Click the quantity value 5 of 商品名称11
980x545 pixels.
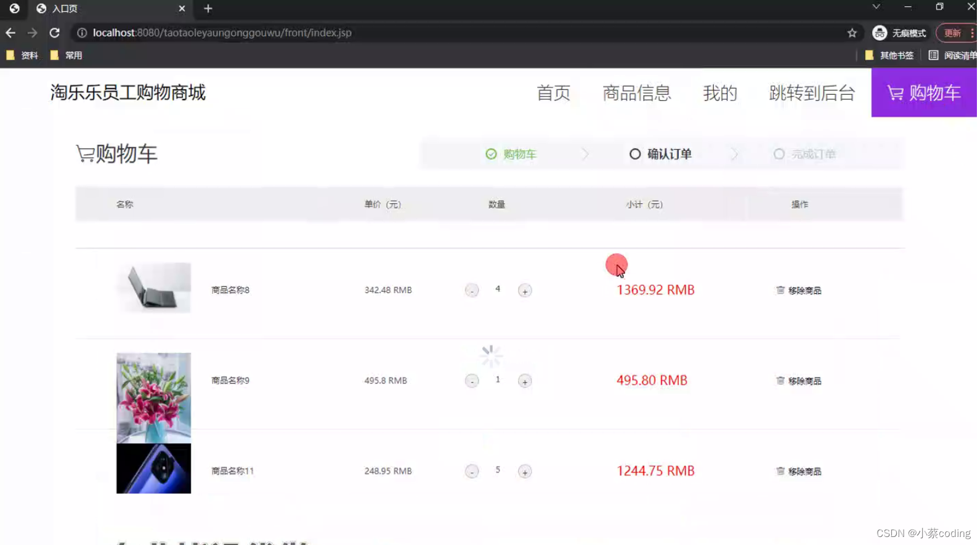coord(498,470)
